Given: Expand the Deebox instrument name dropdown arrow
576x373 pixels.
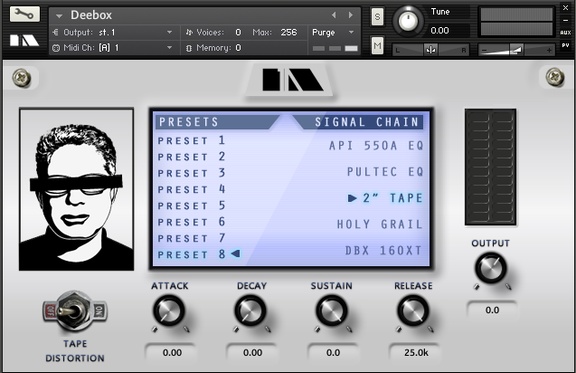Looking at the screenshot, I should click(59, 15).
